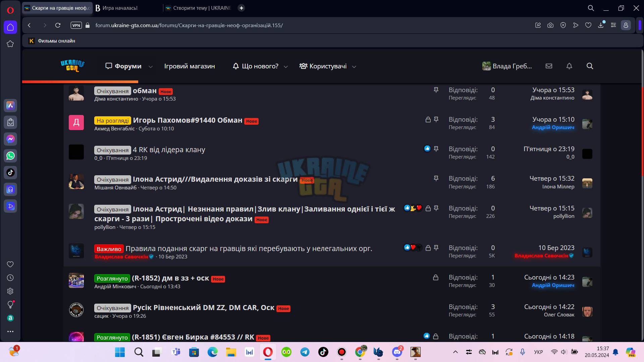
Task: Open Ігровий магазин menu item
Action: (x=190, y=66)
